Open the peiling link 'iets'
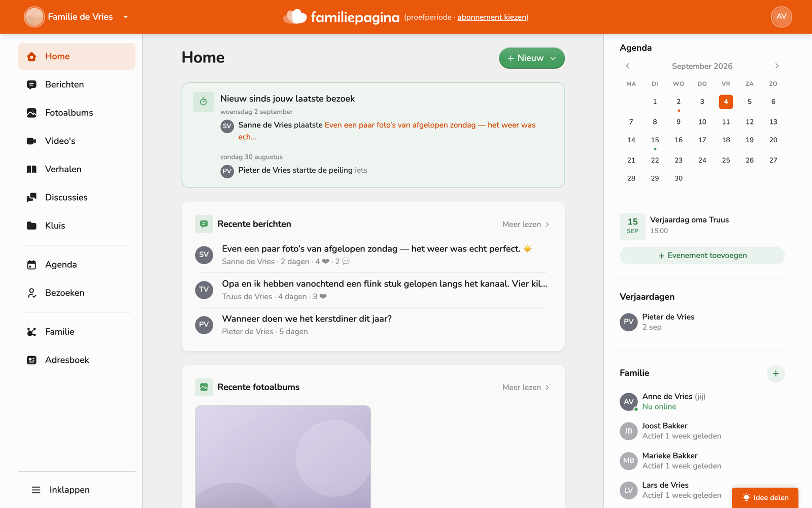The image size is (812, 508). (x=361, y=170)
